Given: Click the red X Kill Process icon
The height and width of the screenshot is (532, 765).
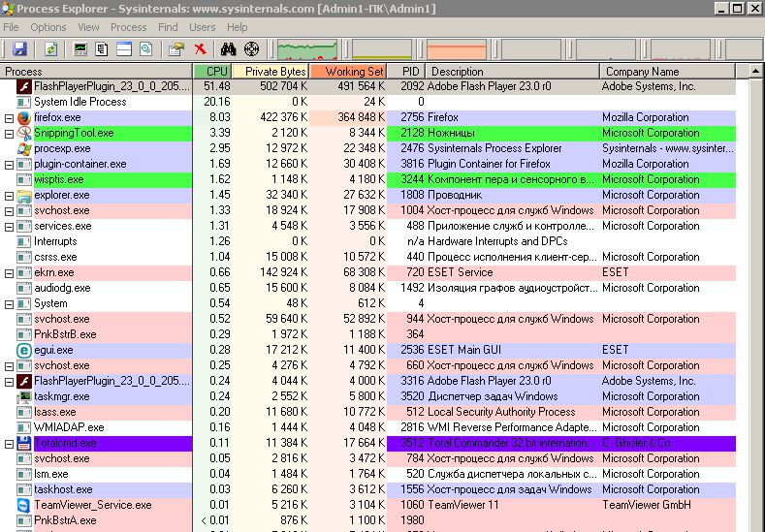Looking at the screenshot, I should pyautogui.click(x=201, y=48).
